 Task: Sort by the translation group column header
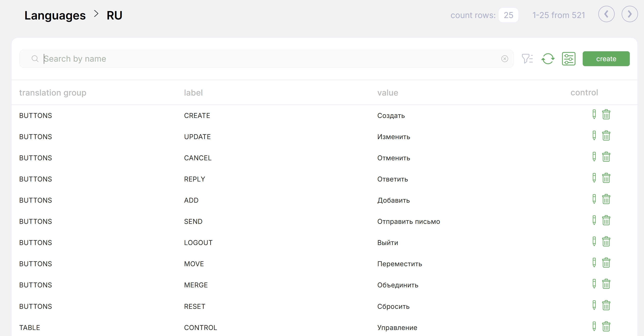[x=53, y=93]
